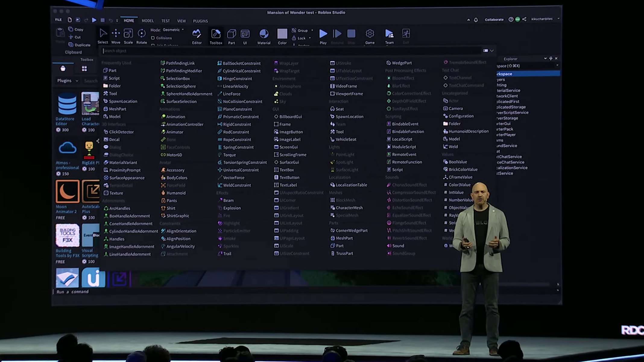Select the Select tool in ribbon
This screenshot has width=644, height=362.
(103, 36)
